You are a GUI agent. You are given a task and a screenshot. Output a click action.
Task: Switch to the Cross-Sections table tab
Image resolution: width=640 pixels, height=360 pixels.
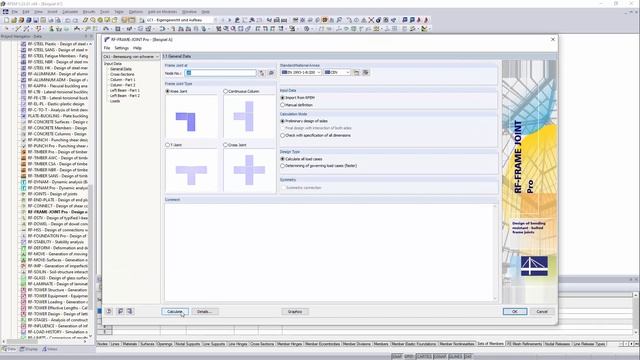pyautogui.click(x=262, y=344)
